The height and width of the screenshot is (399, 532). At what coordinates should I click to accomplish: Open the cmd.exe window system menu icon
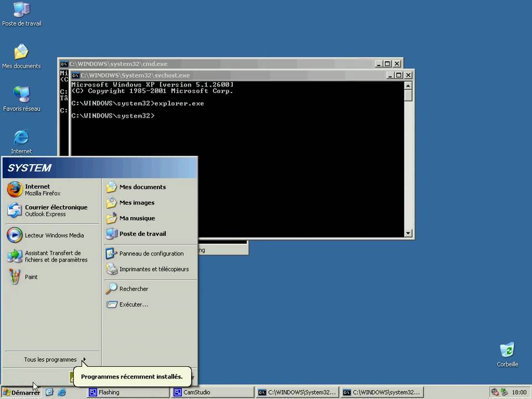tap(64, 64)
